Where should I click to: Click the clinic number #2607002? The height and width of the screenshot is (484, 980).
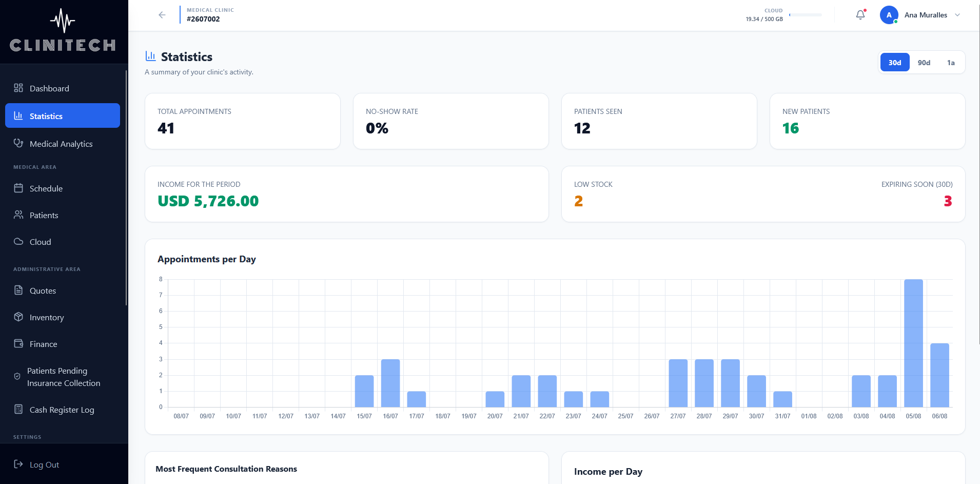pos(203,19)
